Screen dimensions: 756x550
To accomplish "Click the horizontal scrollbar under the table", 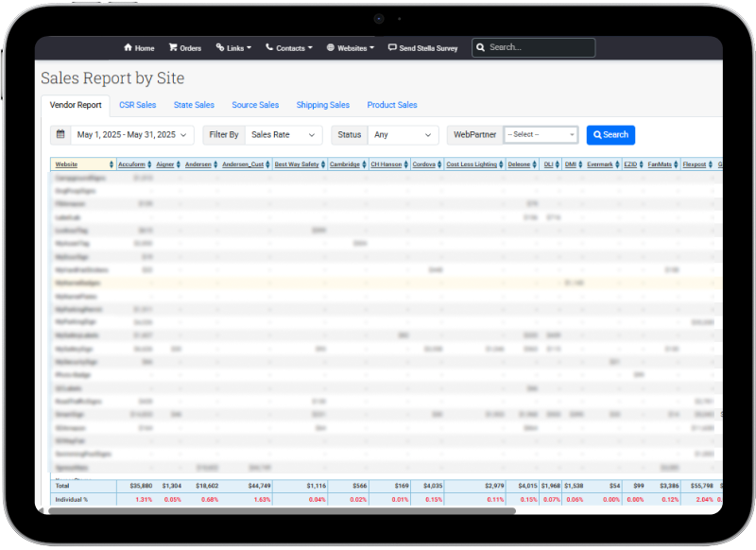I will coord(283,510).
